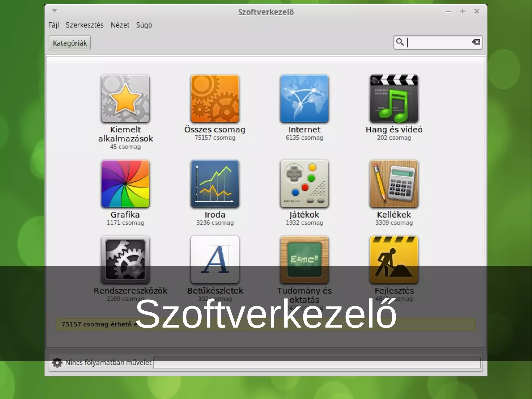Viewport: 532px width, 399px height.
Task: Open the Rendszereszközök gears icon
Action: [125, 260]
